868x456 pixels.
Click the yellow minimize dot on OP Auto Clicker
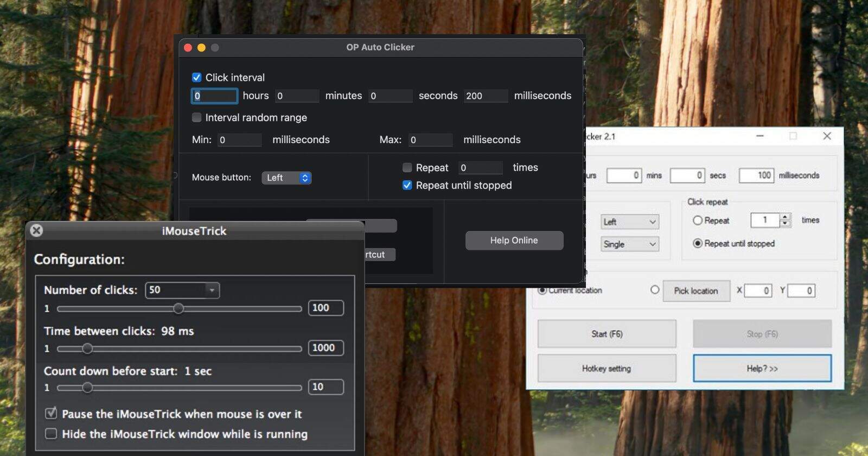[x=201, y=48]
